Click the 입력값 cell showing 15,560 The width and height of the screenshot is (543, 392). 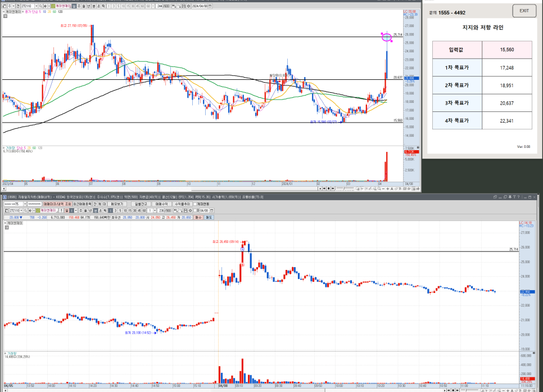(506, 49)
